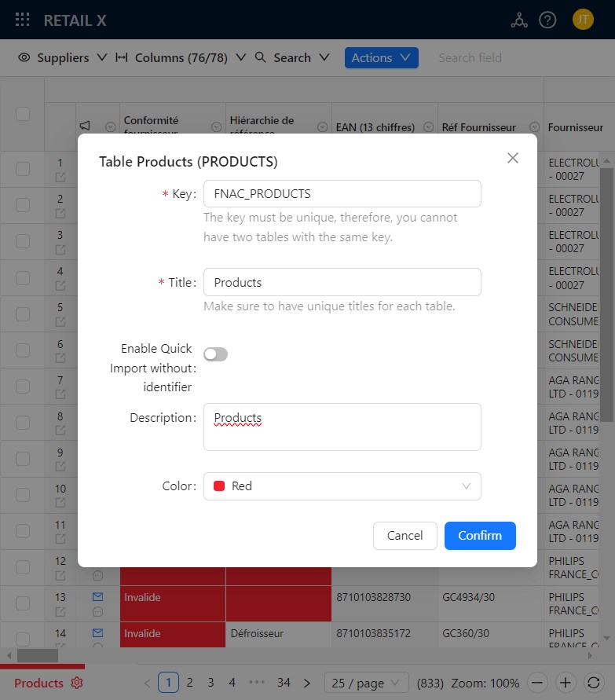
Task: Click the help question mark icon
Action: 547,20
